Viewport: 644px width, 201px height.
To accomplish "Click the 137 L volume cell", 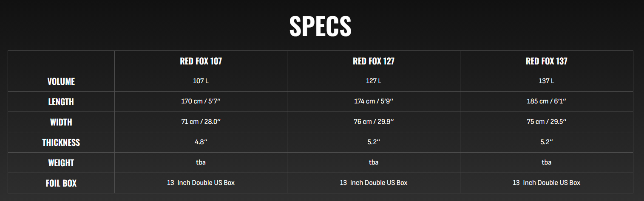I will coord(546,81).
